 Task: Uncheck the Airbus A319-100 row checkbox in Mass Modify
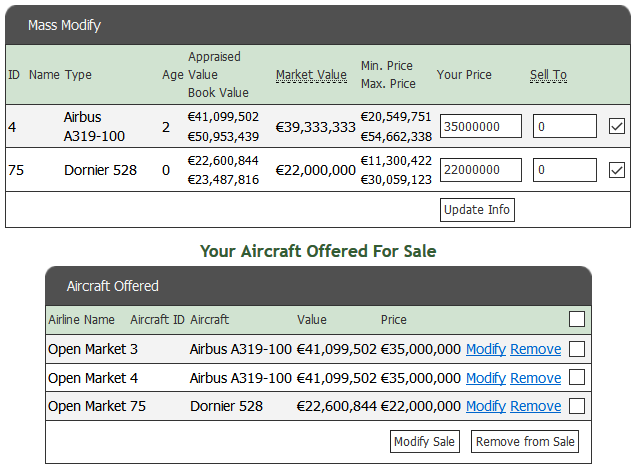617,126
